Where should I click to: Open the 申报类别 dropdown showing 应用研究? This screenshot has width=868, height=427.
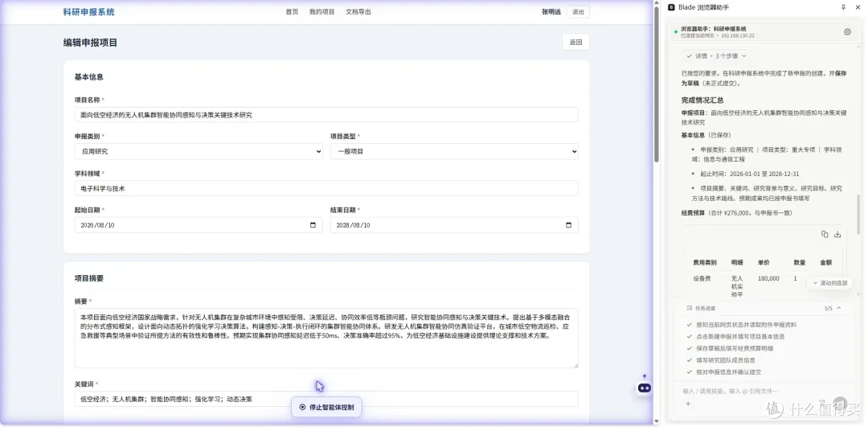(x=199, y=151)
